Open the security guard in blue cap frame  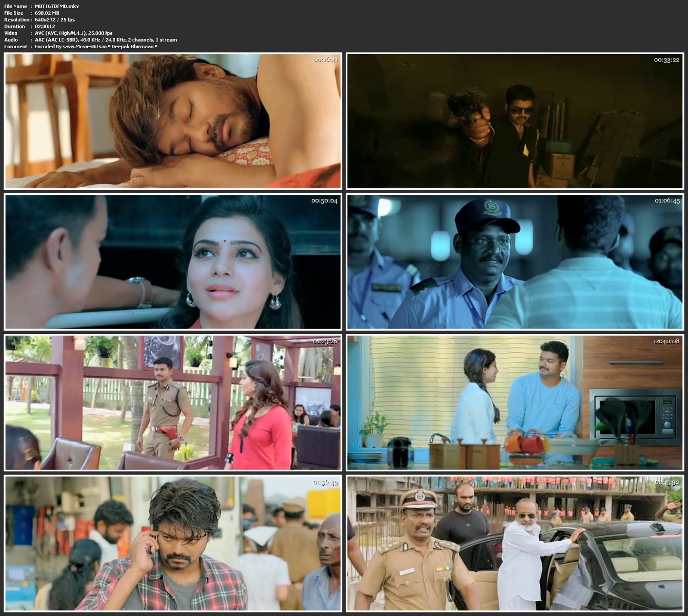(515, 262)
